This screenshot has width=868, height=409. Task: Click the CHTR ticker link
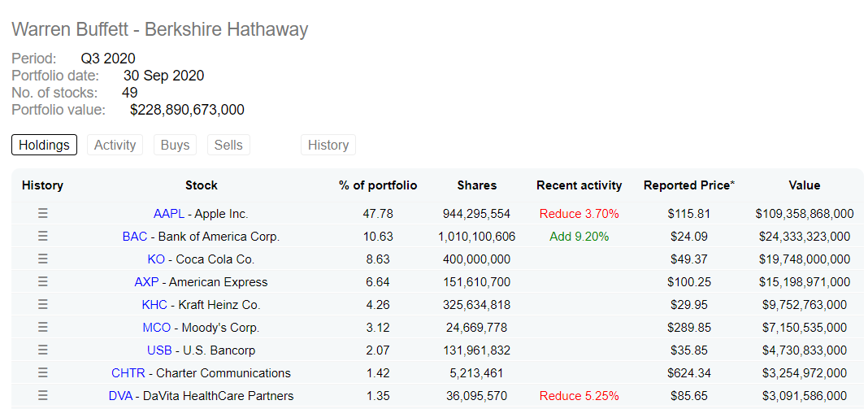pos(128,373)
